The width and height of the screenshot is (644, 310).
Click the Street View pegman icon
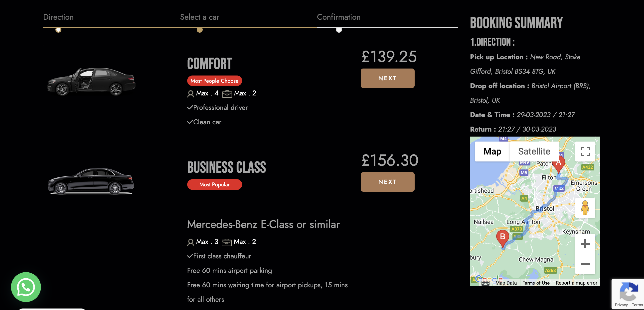tap(585, 208)
